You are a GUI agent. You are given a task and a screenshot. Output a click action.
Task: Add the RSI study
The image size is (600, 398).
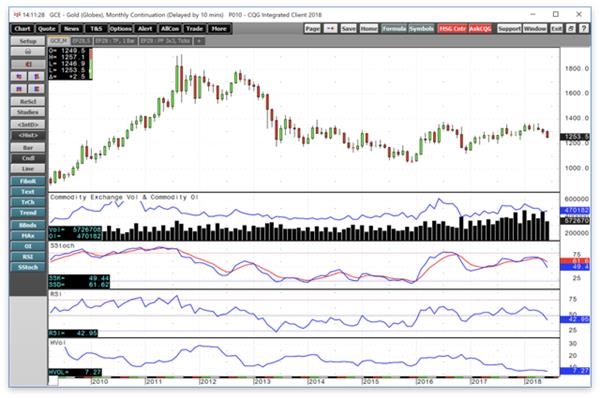pos(28,257)
